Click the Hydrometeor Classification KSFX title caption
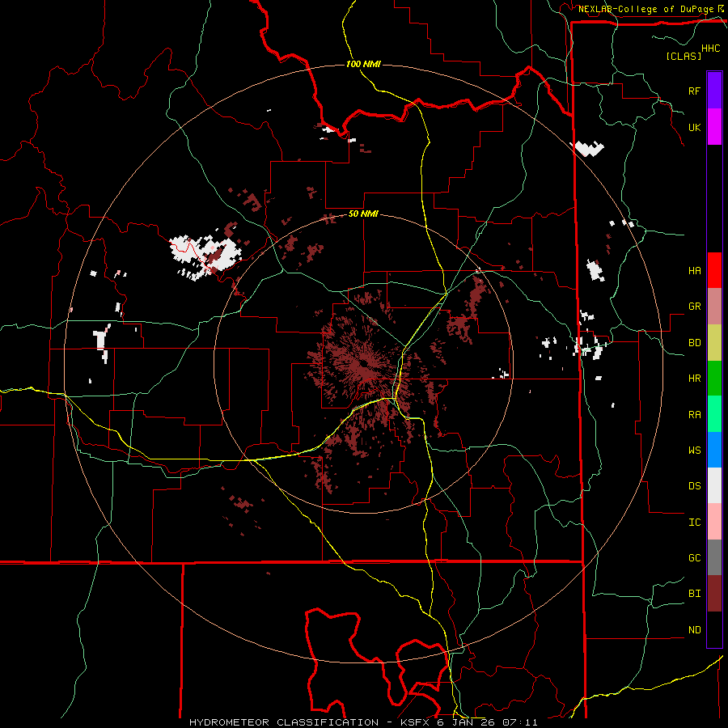 (x=363, y=722)
